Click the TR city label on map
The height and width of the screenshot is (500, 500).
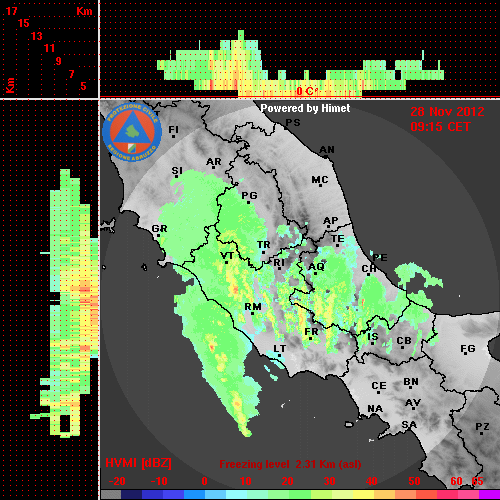click(x=263, y=245)
